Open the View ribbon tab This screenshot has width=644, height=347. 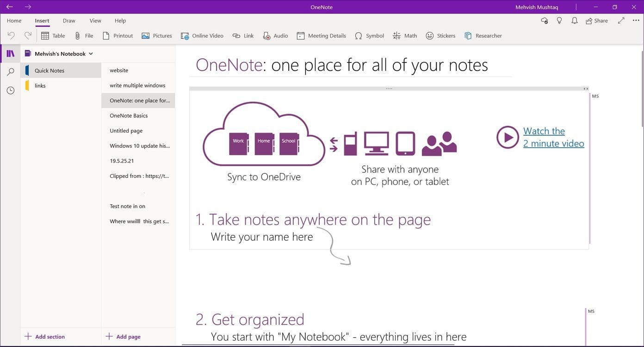(95, 20)
